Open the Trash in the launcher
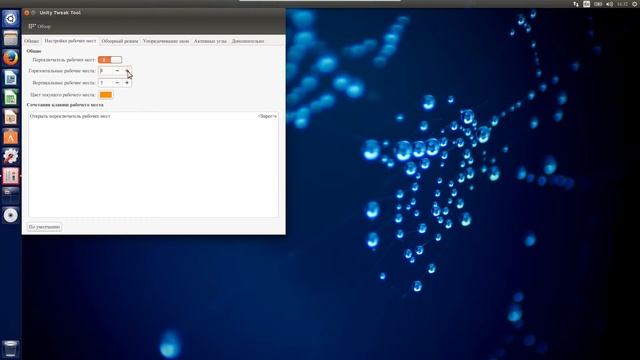640x360 pixels. coord(11,349)
